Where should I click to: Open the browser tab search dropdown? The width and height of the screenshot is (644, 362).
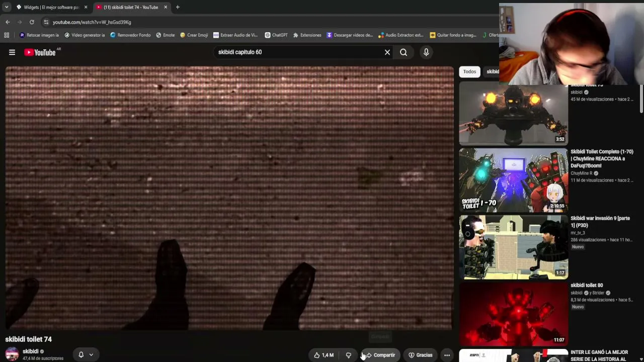tap(7, 7)
